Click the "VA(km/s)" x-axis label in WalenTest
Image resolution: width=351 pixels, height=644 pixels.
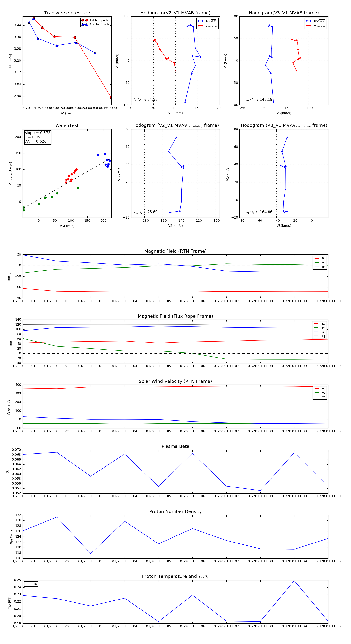click(x=67, y=226)
